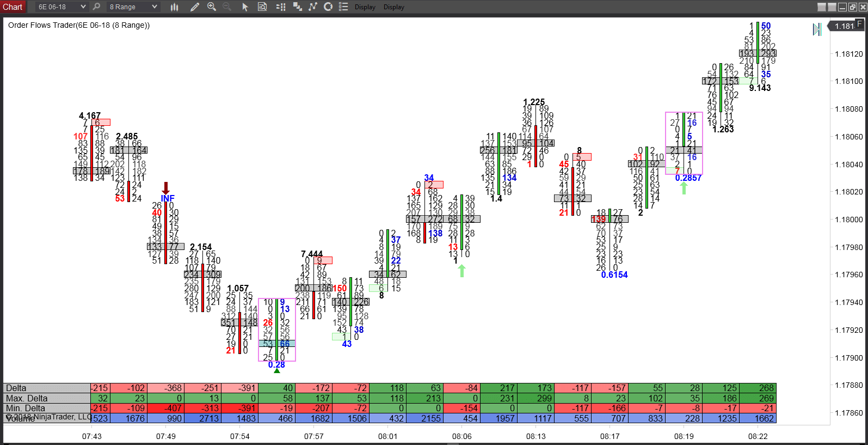Click the second grey link square beside minimize

click(x=832, y=7)
